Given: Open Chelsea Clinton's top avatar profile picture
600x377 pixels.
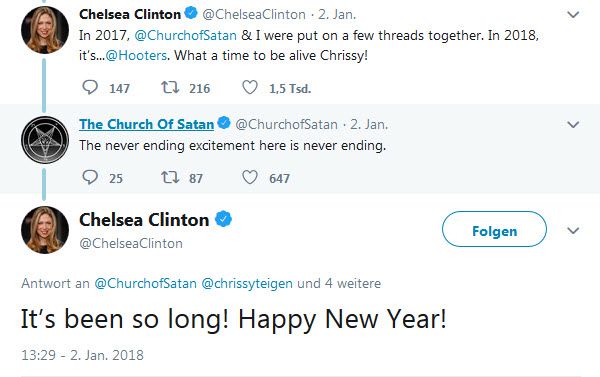Looking at the screenshot, I should pyautogui.click(x=45, y=30).
